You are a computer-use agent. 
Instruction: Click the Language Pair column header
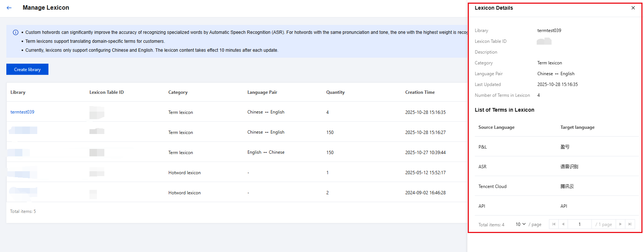[262, 92]
